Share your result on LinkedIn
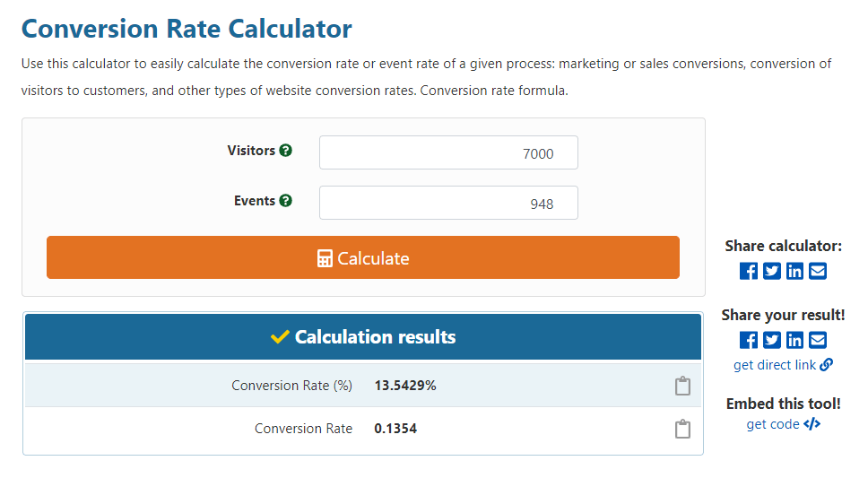The width and height of the screenshot is (868, 478). point(795,340)
